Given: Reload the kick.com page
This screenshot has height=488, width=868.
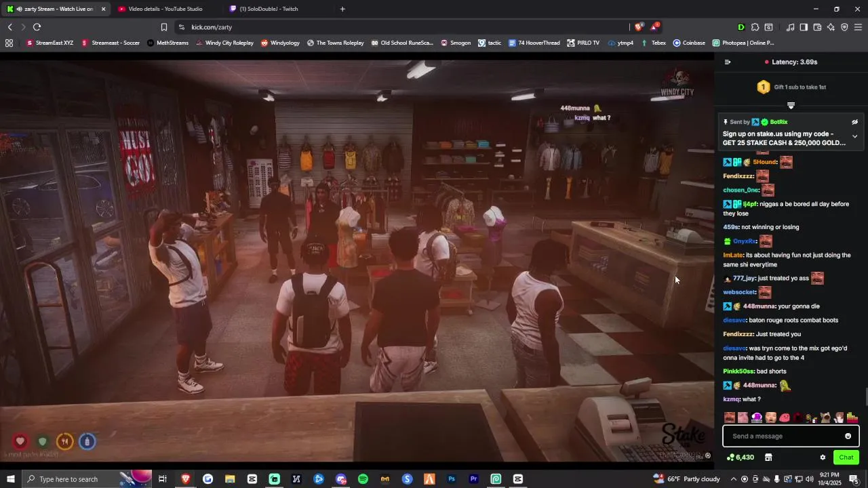Looking at the screenshot, I should click(37, 27).
